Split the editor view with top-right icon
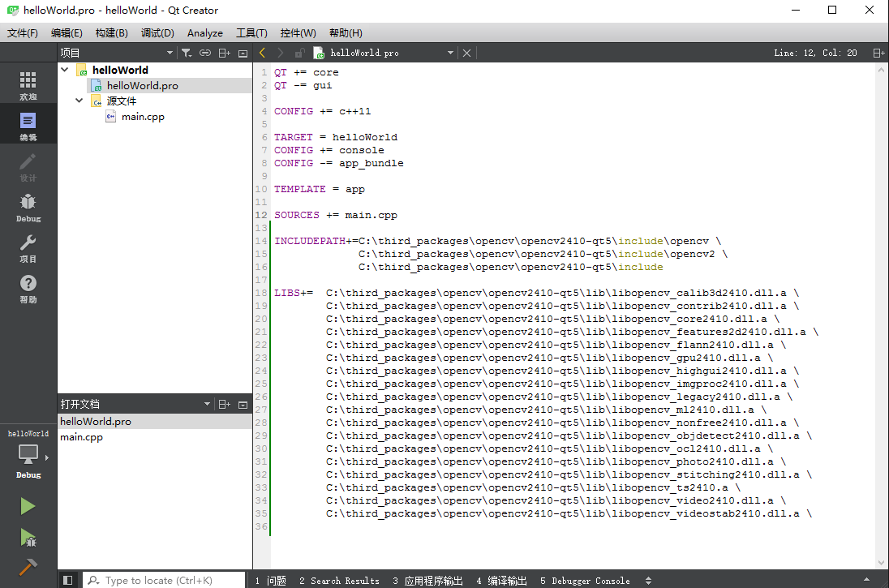Image resolution: width=889 pixels, height=588 pixels. pyautogui.click(x=878, y=53)
